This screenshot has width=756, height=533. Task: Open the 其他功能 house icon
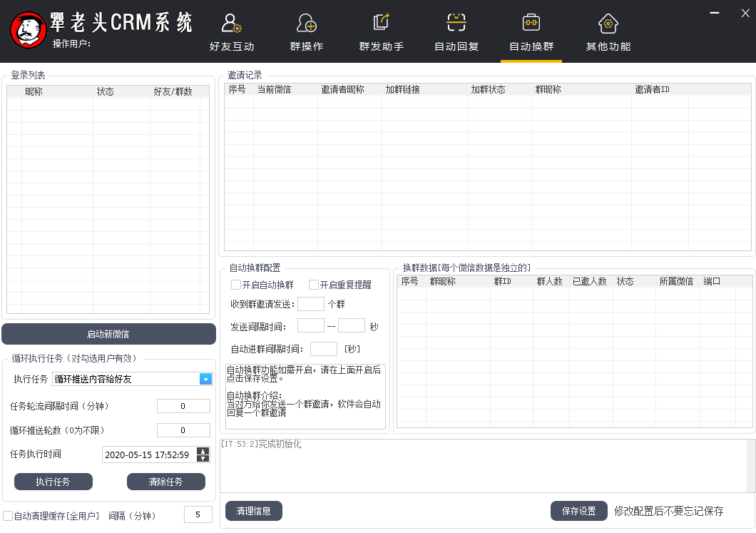tap(608, 24)
